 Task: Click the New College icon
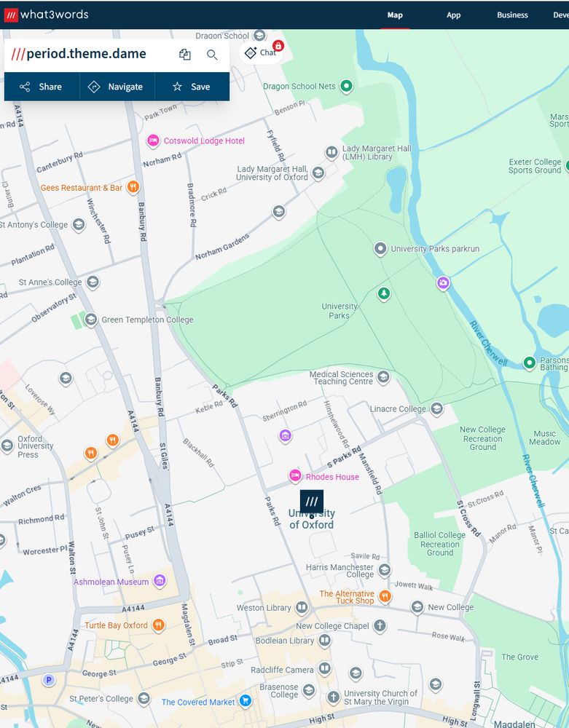(417, 607)
